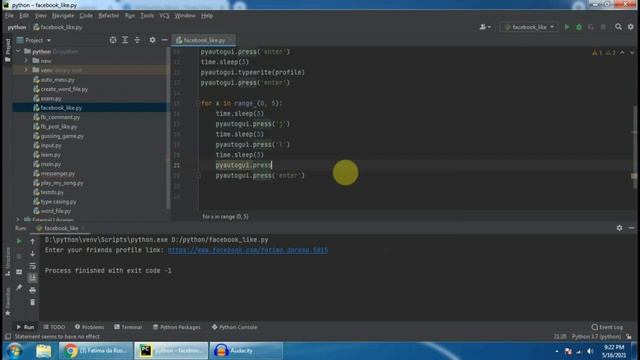The width and height of the screenshot is (640, 360).
Task: Click the up arrow in Run console toolbar
Action: click(x=33, y=241)
